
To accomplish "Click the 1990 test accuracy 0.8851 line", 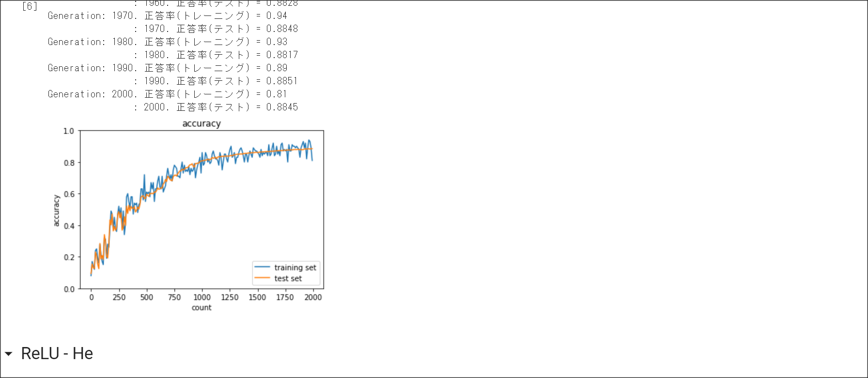I will tap(216, 81).
